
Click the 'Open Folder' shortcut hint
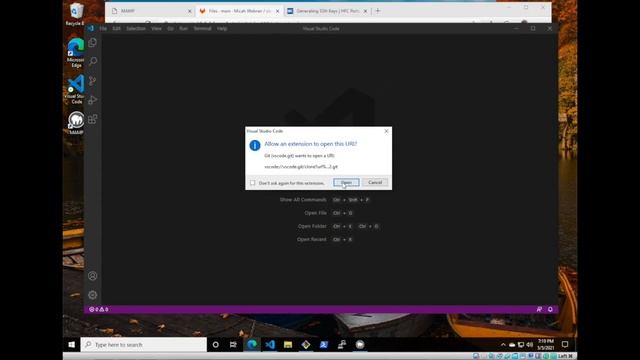click(x=338, y=226)
